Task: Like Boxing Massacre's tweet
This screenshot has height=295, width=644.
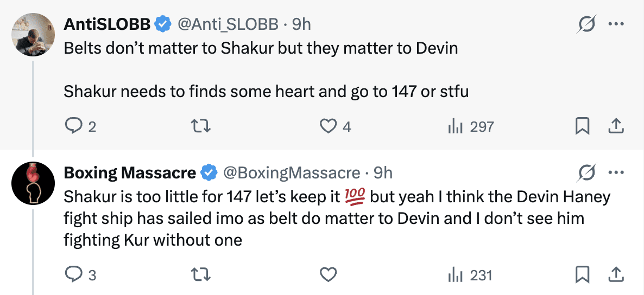Action: coord(327,275)
